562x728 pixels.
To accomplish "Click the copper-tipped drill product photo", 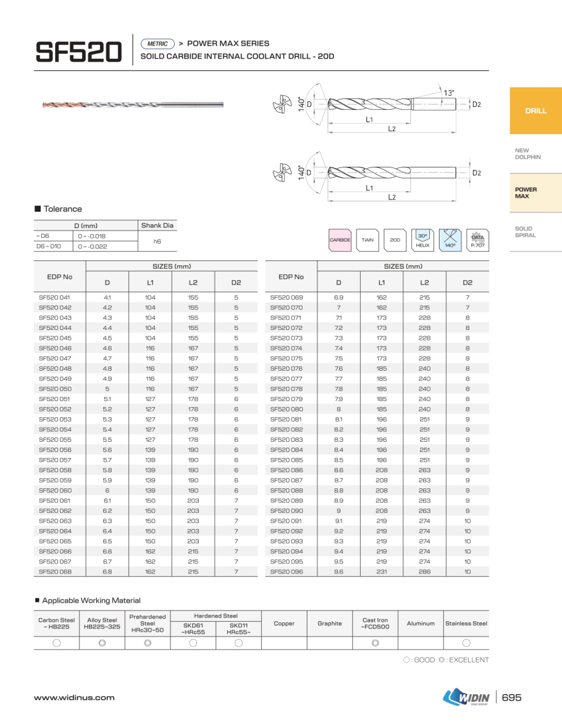I will [x=132, y=105].
